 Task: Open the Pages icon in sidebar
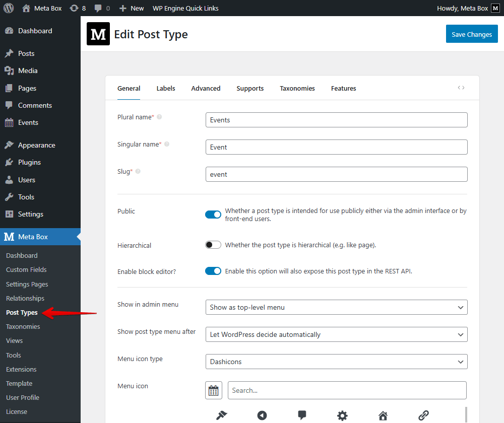pyautogui.click(x=9, y=88)
